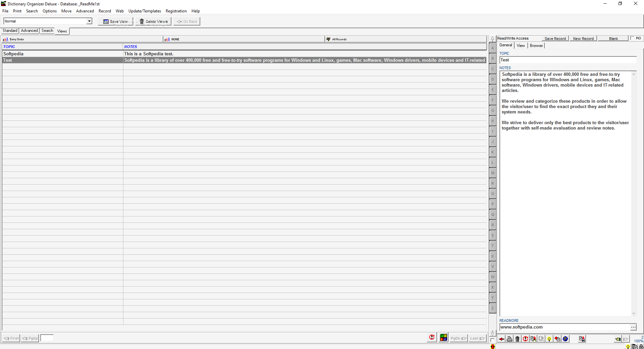Click the Save Record button
Image resolution: width=644 pixels, height=349 pixels.
555,39
